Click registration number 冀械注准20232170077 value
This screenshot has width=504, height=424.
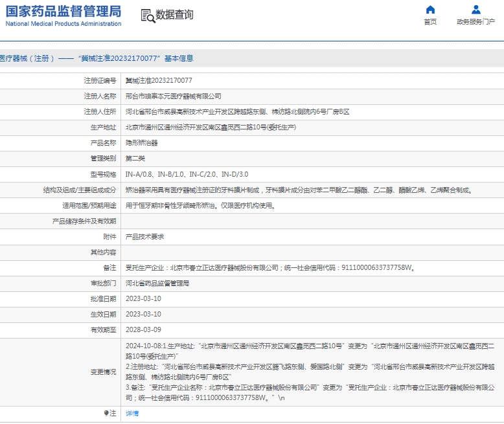pyautogui.click(x=159, y=80)
